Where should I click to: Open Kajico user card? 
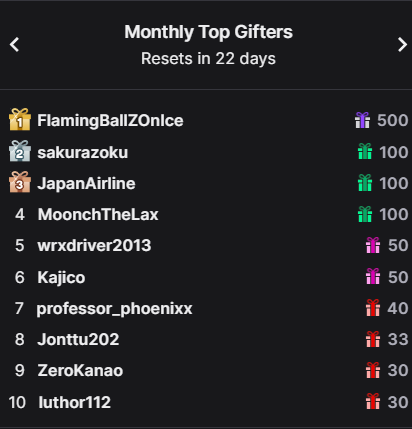pos(61,278)
